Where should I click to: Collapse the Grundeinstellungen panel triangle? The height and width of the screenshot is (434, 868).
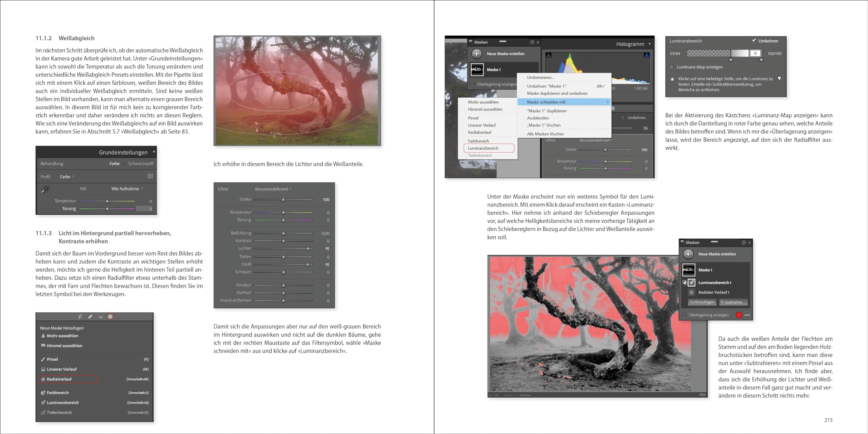point(154,152)
